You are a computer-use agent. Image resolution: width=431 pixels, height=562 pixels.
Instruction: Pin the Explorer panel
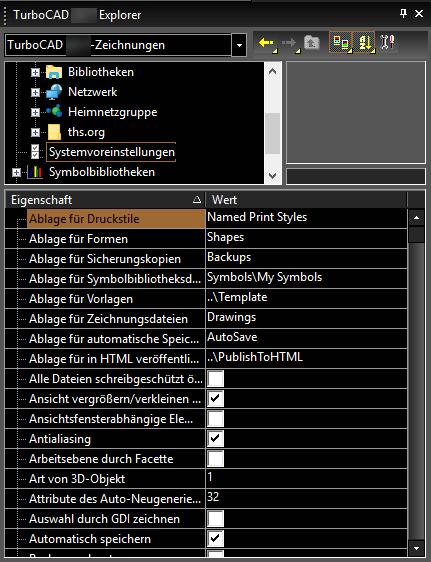(x=403, y=14)
